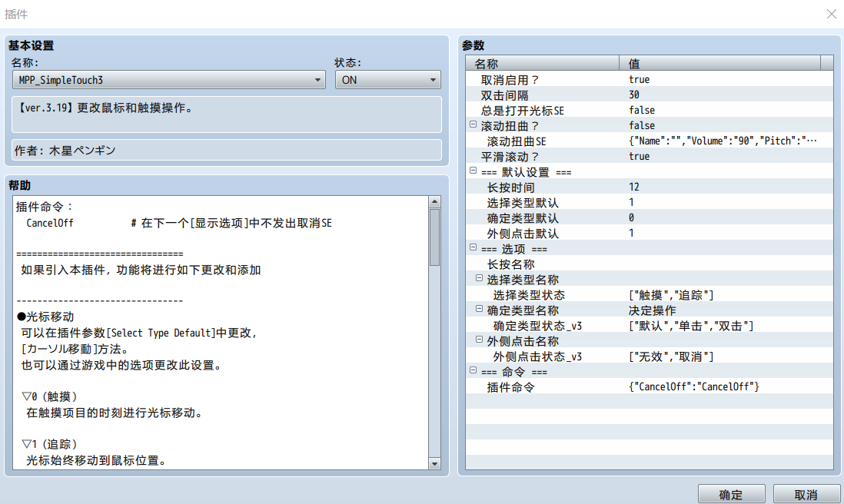Image resolution: width=844 pixels, height=504 pixels.
Task: Select the 长按时间 value 12
Action: pos(634,187)
